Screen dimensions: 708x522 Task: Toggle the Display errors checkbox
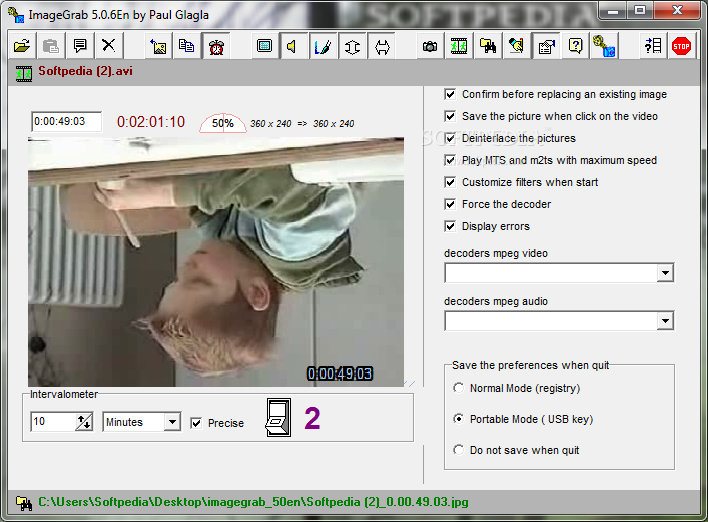coord(450,226)
